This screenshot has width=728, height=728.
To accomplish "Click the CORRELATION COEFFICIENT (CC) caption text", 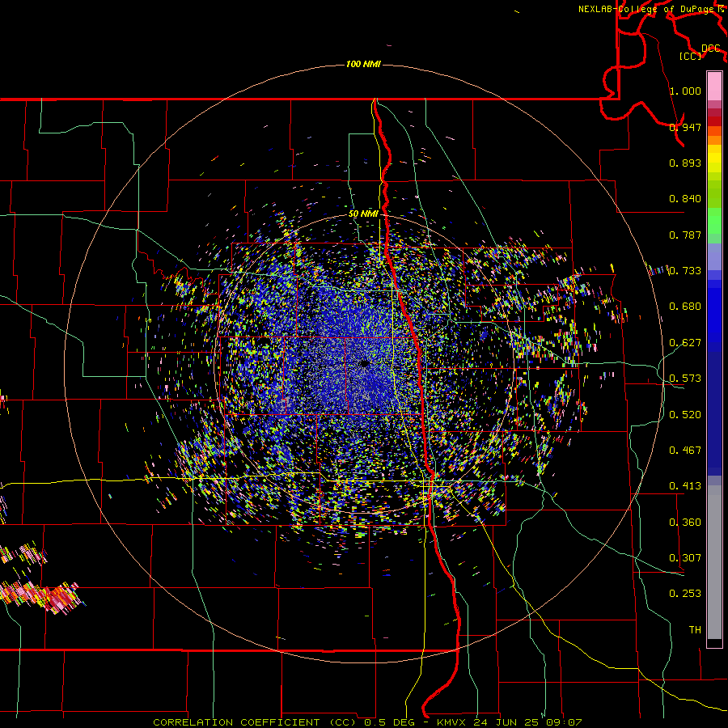I will 256,722.
